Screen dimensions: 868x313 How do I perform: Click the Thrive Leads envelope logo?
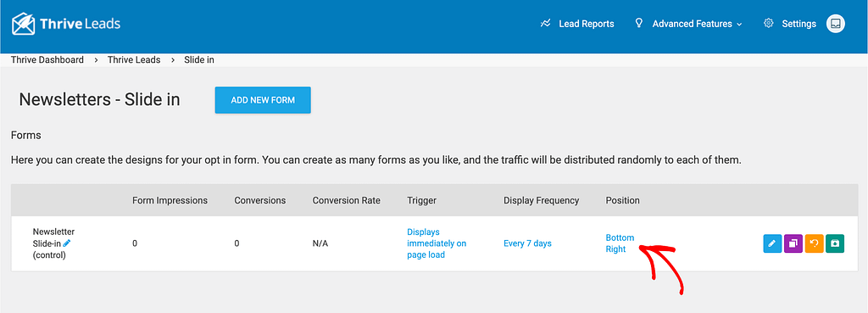[24, 24]
